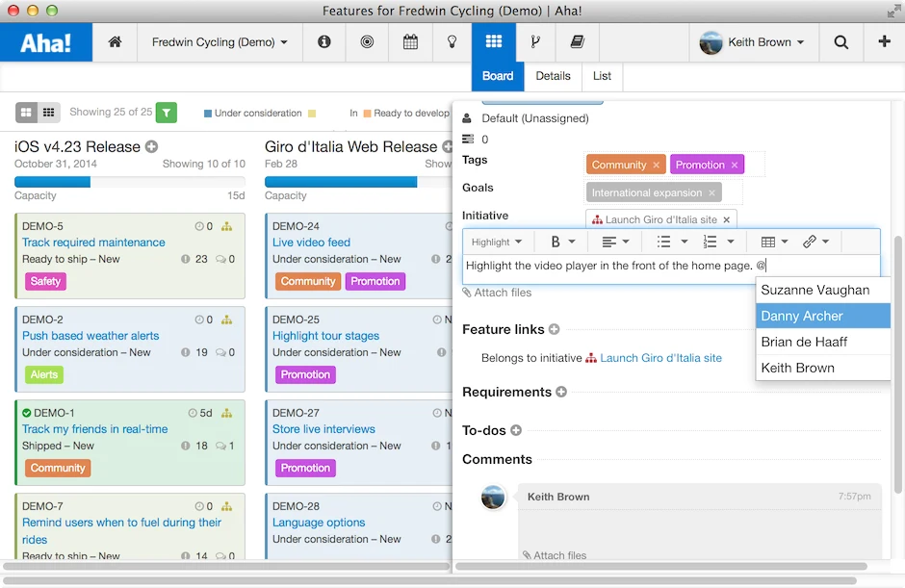Open Remind users when to fuel feature
Screen dimensions: 905x588
pyautogui.click(x=121, y=531)
